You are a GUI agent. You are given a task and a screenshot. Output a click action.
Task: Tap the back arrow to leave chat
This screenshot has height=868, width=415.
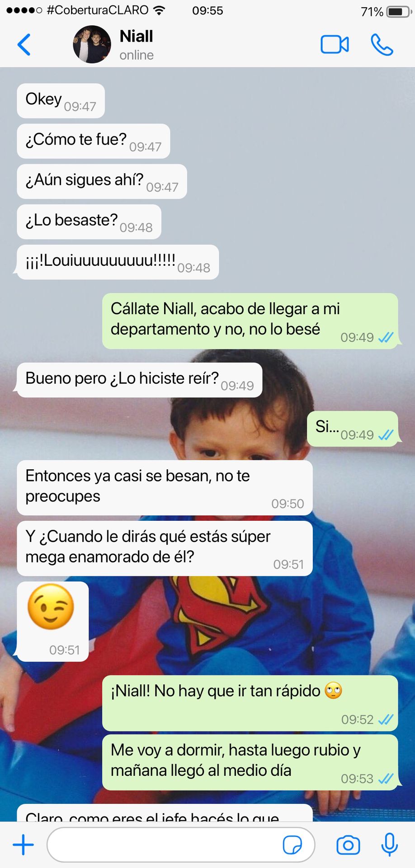pyautogui.click(x=24, y=45)
